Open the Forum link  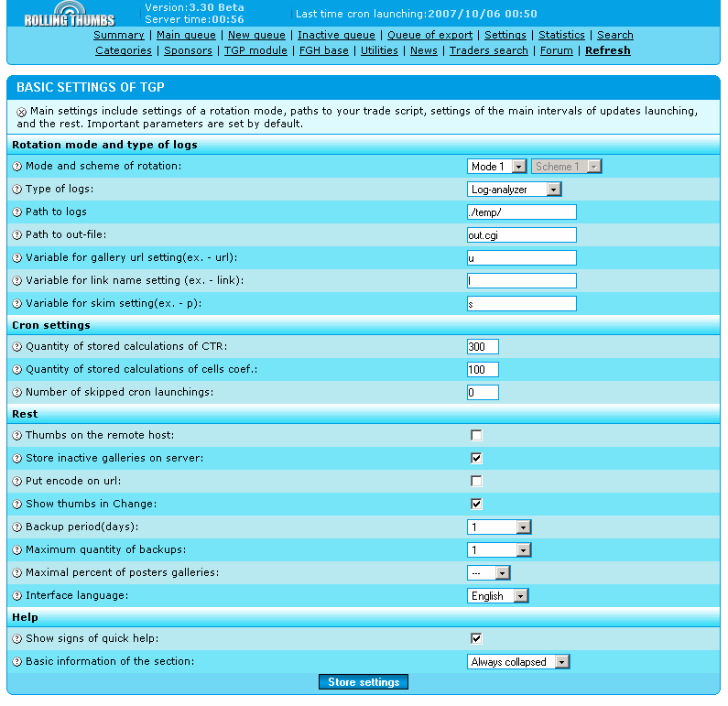(557, 50)
